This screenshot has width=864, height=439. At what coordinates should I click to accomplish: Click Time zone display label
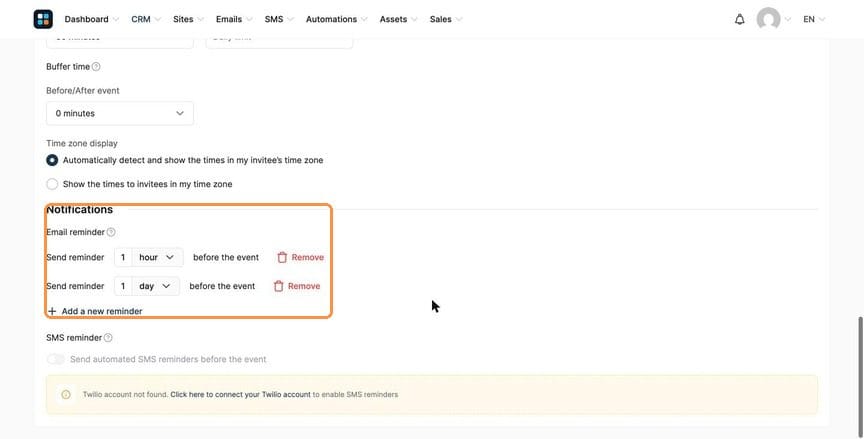point(82,143)
